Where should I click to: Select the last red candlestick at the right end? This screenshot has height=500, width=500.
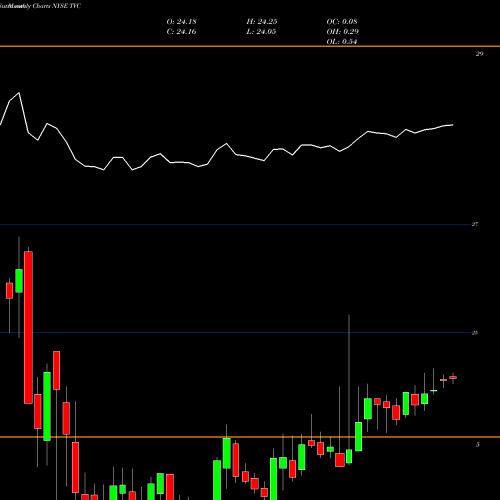pos(453,378)
